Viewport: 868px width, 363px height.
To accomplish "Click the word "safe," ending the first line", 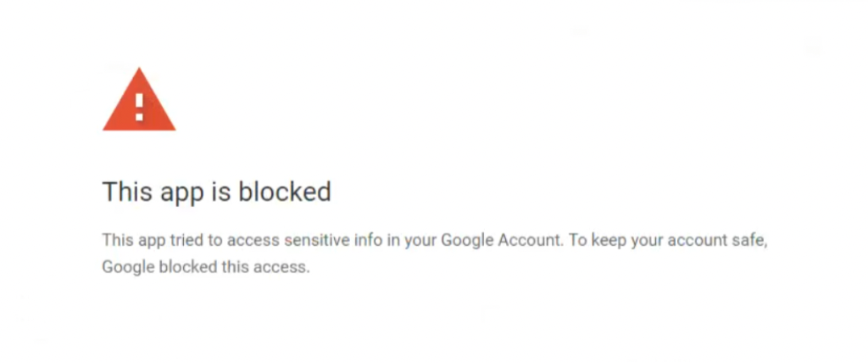I will [x=751, y=241].
